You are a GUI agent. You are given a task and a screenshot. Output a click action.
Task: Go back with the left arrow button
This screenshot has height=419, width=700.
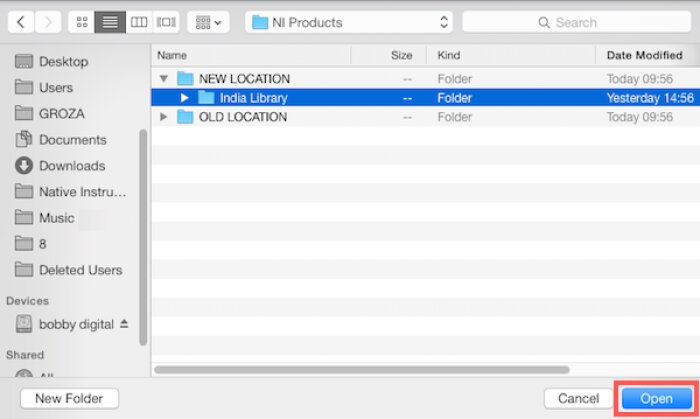[x=21, y=22]
